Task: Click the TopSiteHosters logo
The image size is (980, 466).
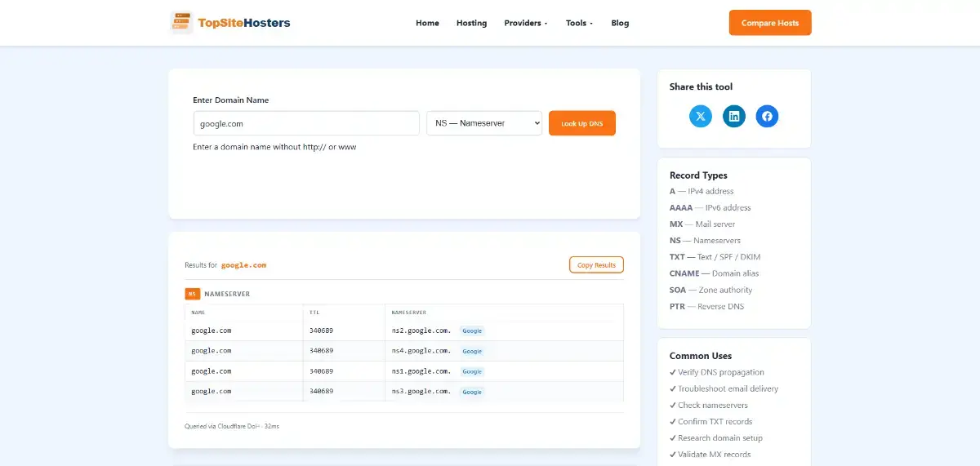Action: [230, 23]
